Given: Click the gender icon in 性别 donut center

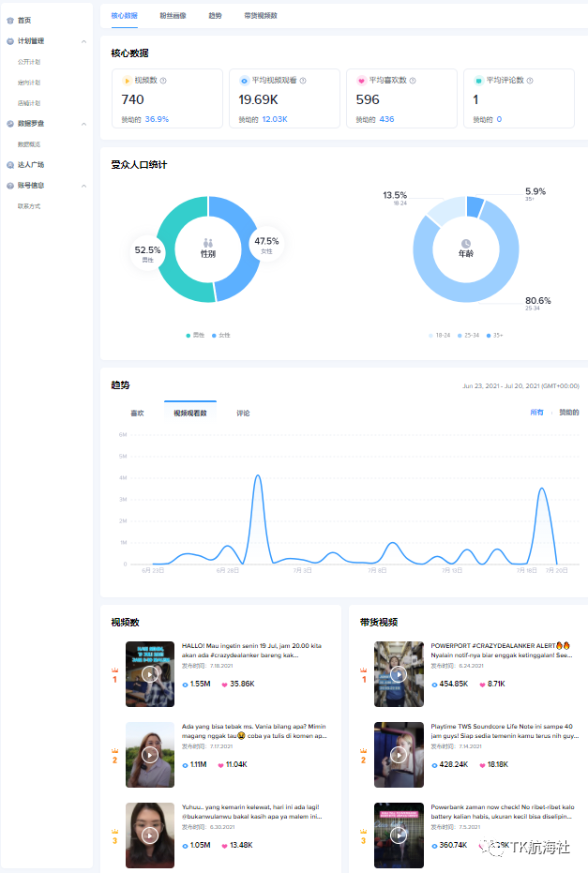Looking at the screenshot, I should [x=207, y=243].
